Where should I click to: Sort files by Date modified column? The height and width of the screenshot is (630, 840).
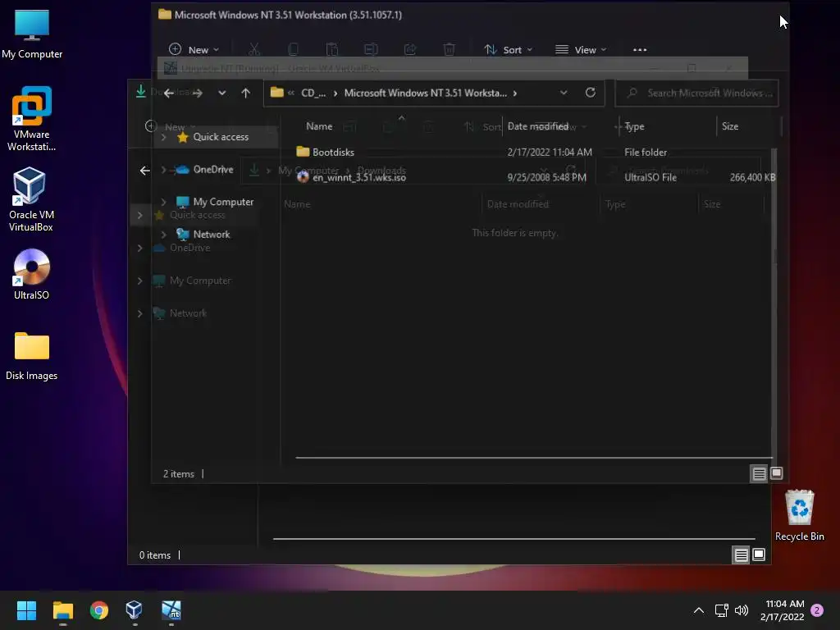(538, 126)
